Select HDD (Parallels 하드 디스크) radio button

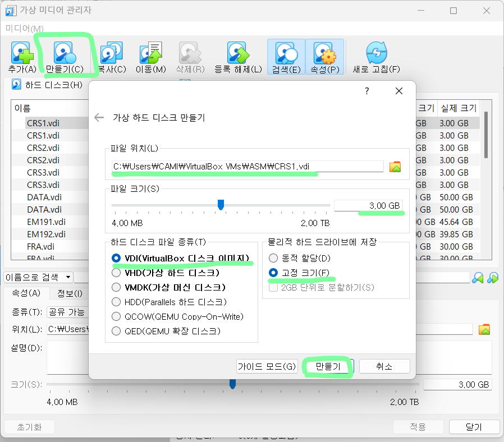point(116,302)
